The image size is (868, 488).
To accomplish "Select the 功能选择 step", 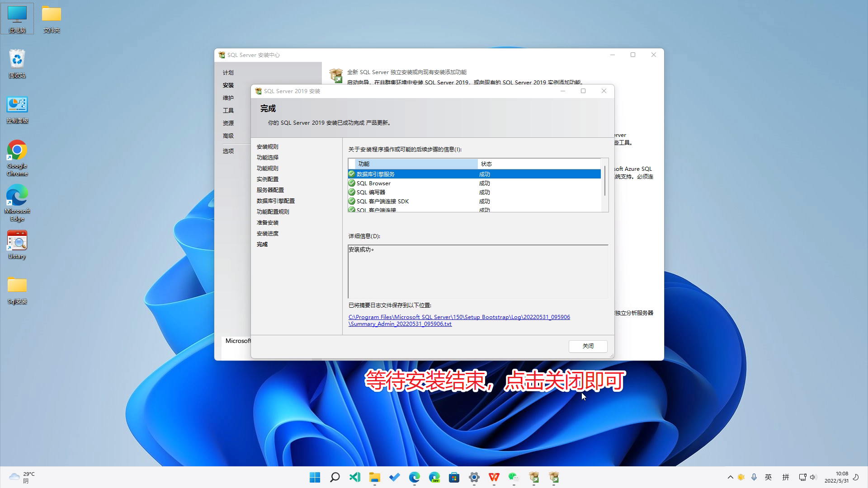I will [268, 158].
